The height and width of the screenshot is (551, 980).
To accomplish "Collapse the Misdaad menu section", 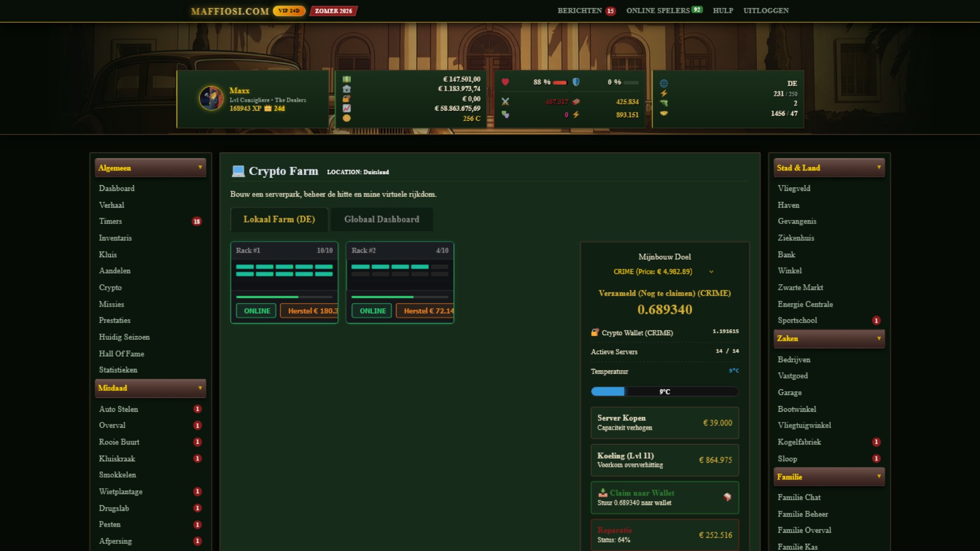I will pyautogui.click(x=150, y=388).
